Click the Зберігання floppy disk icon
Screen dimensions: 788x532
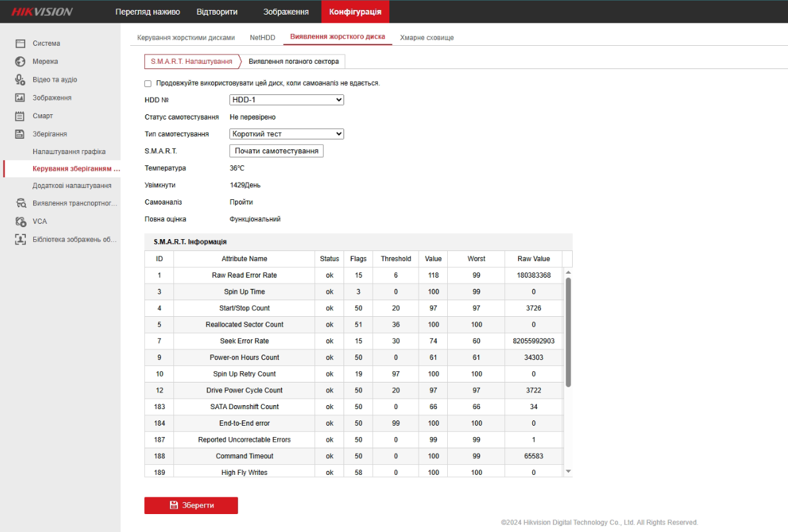click(20, 134)
